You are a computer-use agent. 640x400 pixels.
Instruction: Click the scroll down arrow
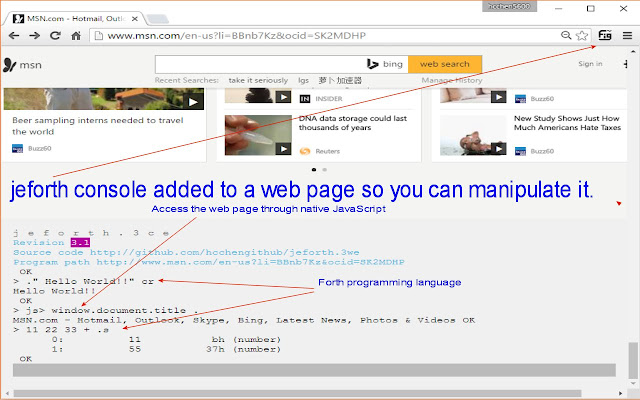[633, 383]
